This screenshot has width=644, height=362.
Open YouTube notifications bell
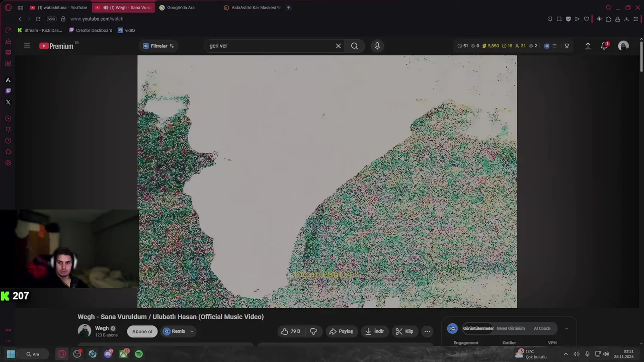pos(604,46)
